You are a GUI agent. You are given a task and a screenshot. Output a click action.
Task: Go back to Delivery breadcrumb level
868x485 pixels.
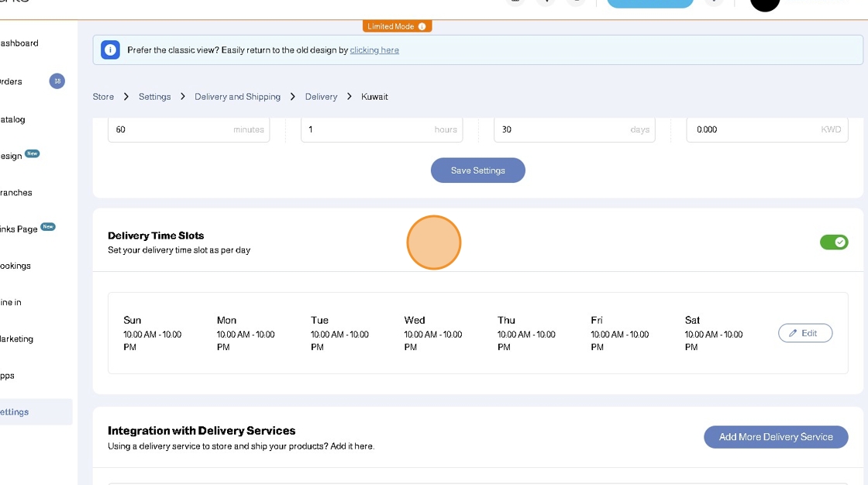pyautogui.click(x=321, y=97)
